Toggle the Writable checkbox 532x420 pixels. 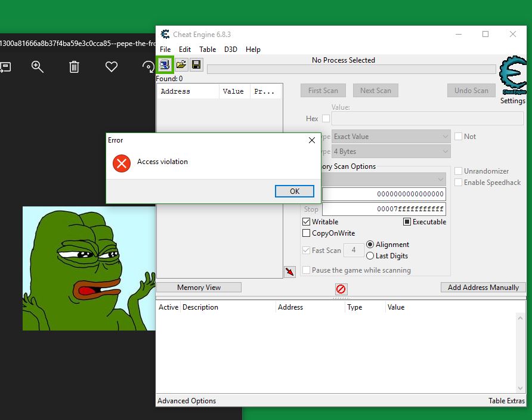pos(307,222)
